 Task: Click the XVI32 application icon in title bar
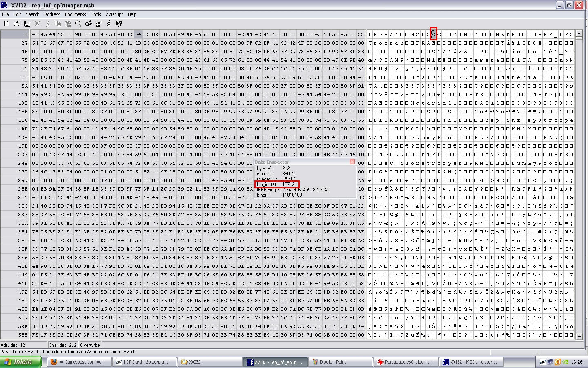(5, 5)
